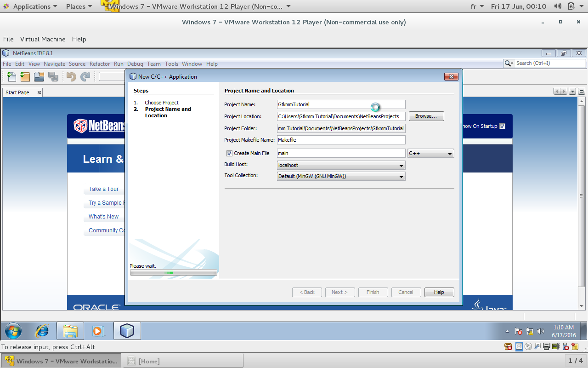
Task: Create a new file in NetBeans
Action: pos(11,76)
